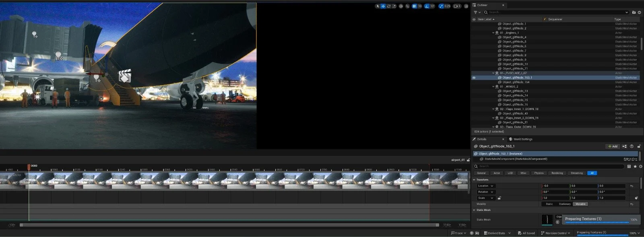
Task: Open the rotation snap angle 10° menu
Action: click(432, 6)
